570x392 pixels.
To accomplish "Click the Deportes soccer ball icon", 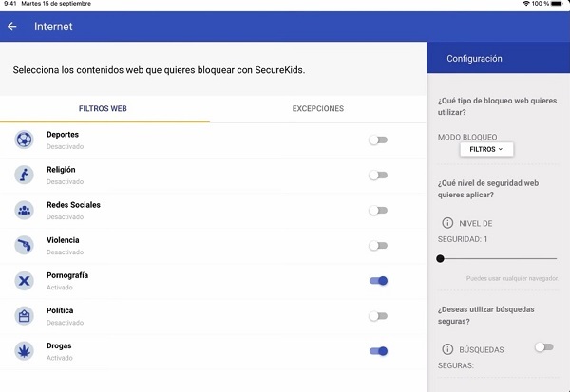I will tap(24, 140).
